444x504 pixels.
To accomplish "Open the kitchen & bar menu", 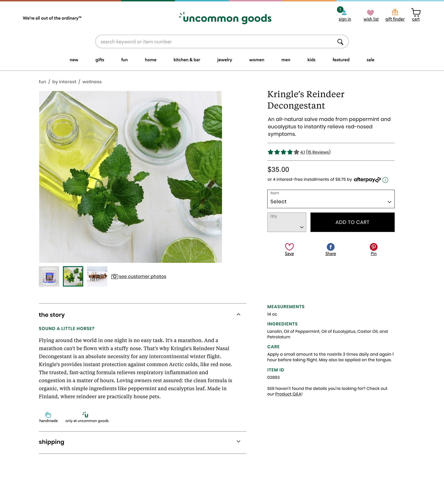I will pos(187,60).
